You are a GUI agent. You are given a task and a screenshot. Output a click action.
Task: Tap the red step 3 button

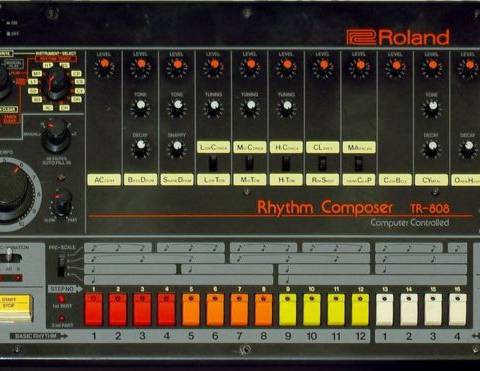(x=142, y=309)
